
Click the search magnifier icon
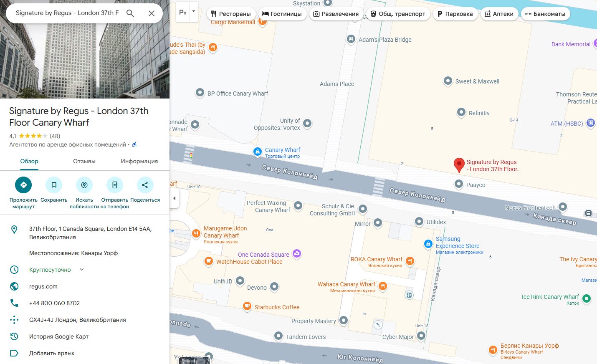[130, 13]
